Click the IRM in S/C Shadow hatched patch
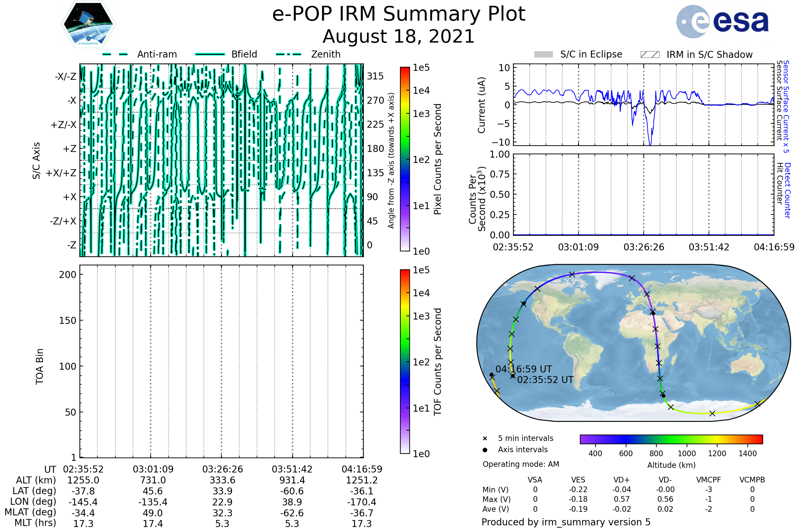 pyautogui.click(x=650, y=55)
